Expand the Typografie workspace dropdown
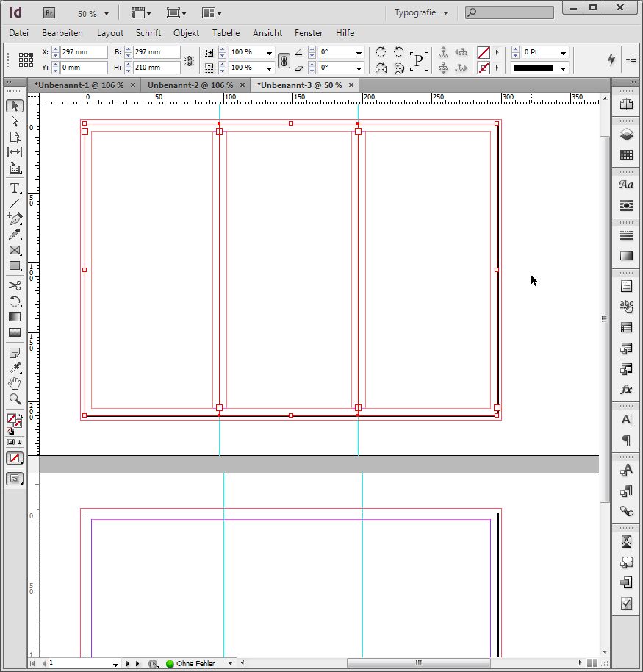The image size is (643, 672). [x=421, y=13]
